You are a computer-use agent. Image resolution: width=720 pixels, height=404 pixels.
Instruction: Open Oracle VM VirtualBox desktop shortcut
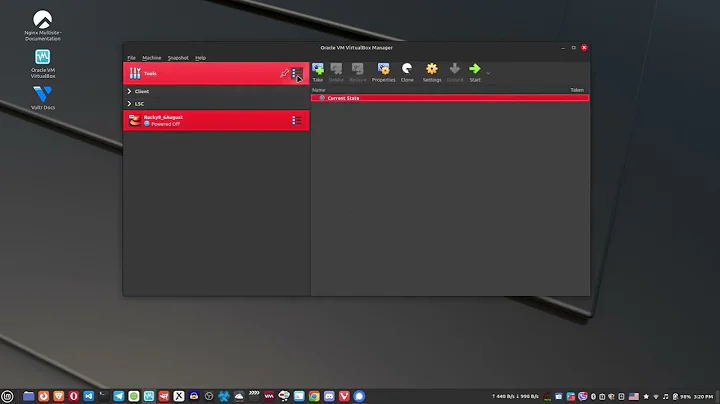[43, 63]
